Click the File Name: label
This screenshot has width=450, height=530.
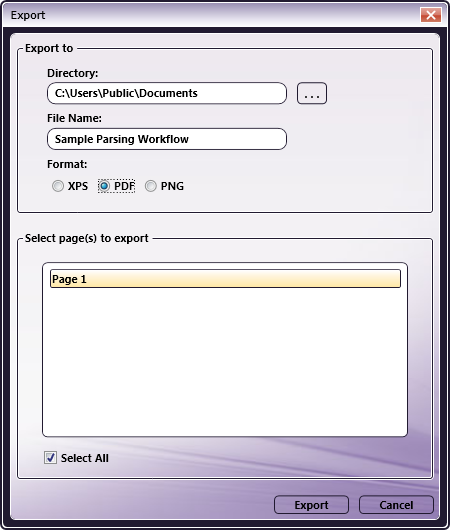coord(74,118)
